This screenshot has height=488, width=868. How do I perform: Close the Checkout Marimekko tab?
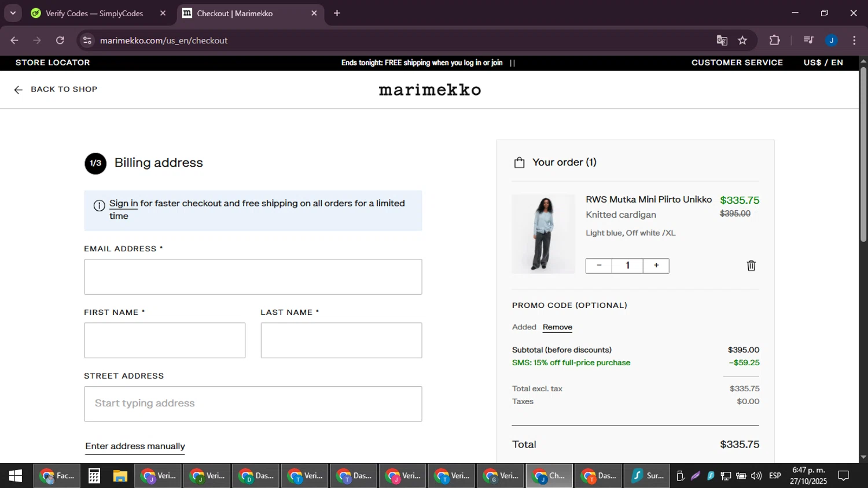[x=314, y=13]
